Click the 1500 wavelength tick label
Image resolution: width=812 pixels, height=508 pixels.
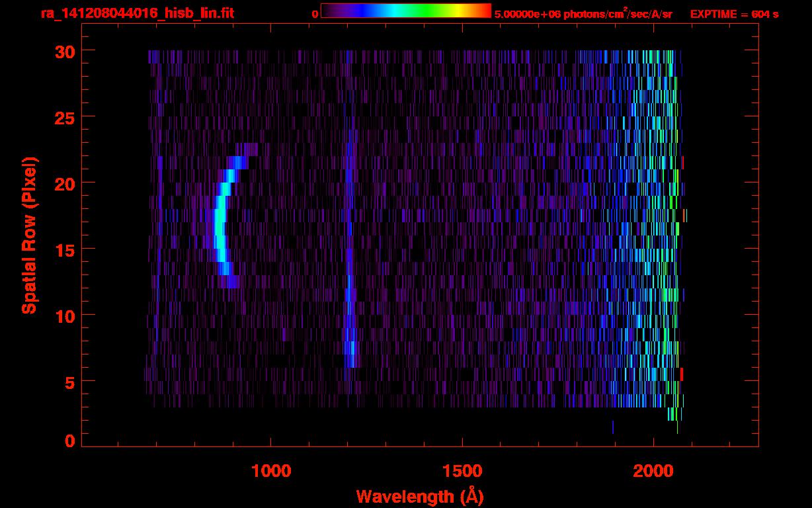tap(462, 471)
